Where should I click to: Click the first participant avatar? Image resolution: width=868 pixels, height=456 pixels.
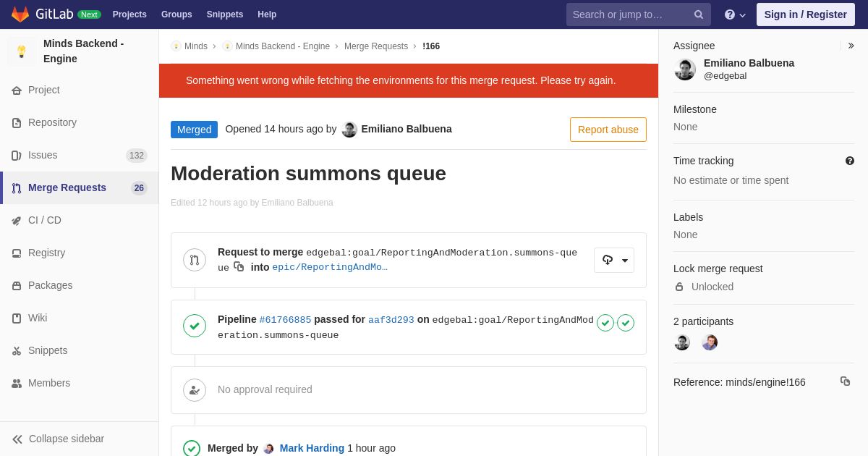click(x=682, y=342)
